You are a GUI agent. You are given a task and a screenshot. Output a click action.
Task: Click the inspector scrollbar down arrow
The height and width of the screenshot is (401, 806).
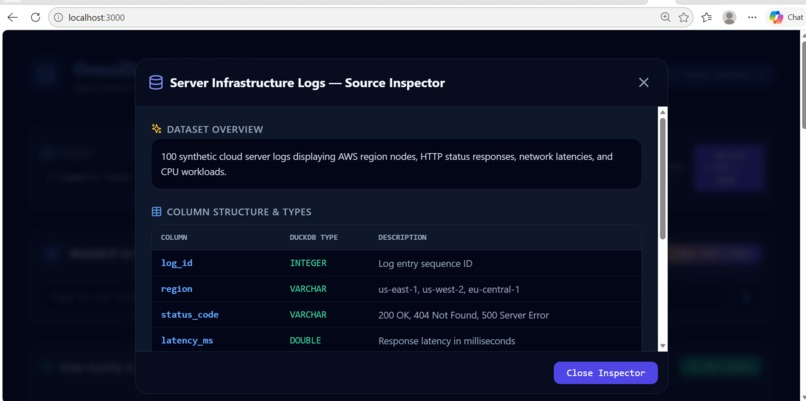[x=663, y=346]
